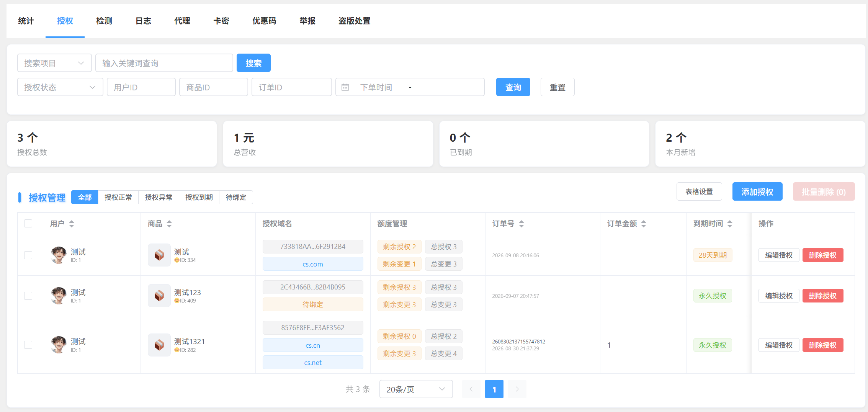
Task: Filter by 授权异常
Action: (159, 197)
